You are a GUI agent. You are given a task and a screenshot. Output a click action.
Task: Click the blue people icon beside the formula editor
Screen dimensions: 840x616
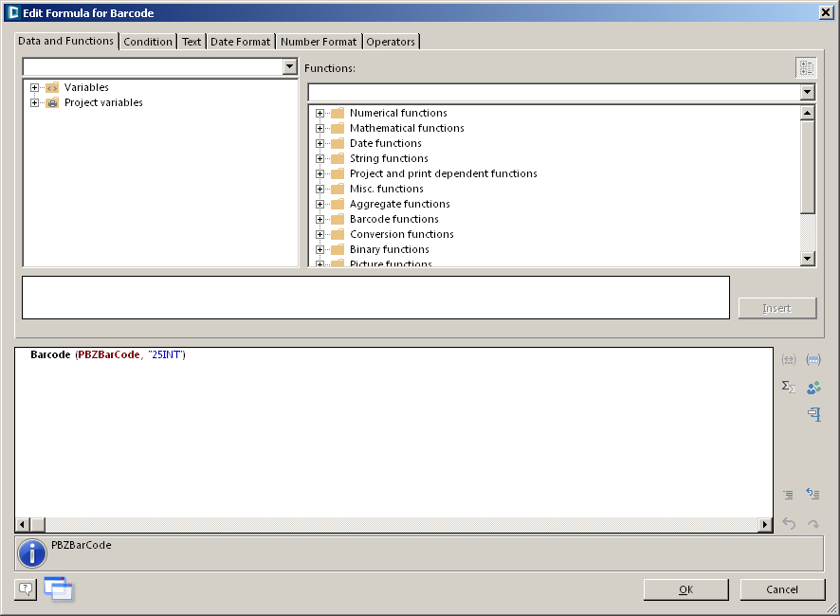click(x=813, y=387)
